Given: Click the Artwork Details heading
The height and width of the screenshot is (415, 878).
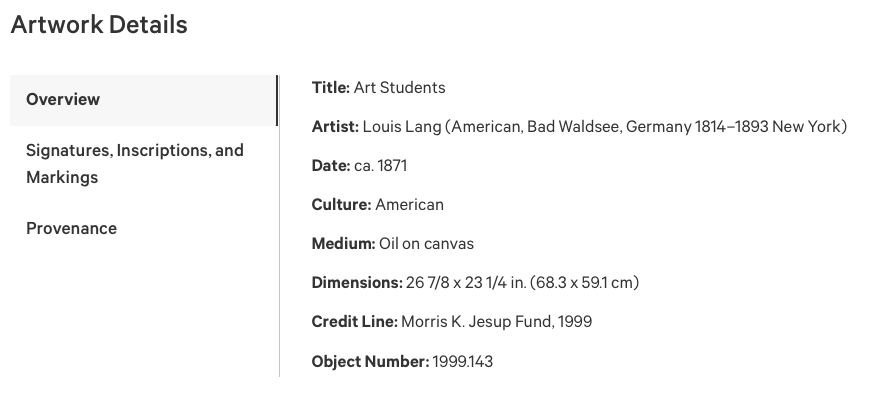Looking at the screenshot, I should (x=99, y=25).
